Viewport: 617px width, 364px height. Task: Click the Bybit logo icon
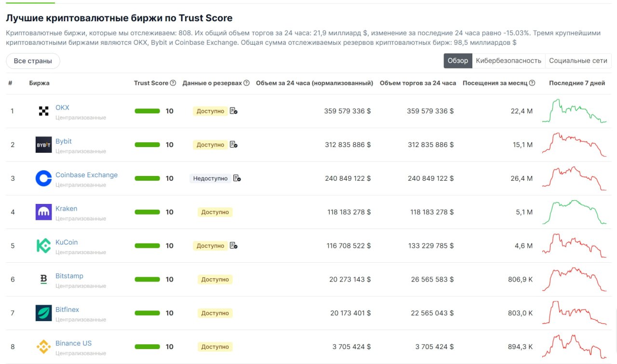43,145
